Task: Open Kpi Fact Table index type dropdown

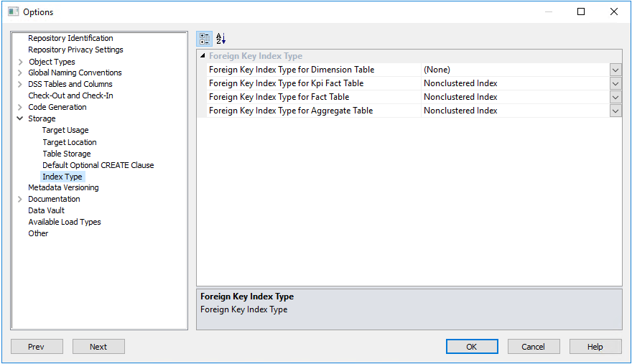Action: point(615,83)
